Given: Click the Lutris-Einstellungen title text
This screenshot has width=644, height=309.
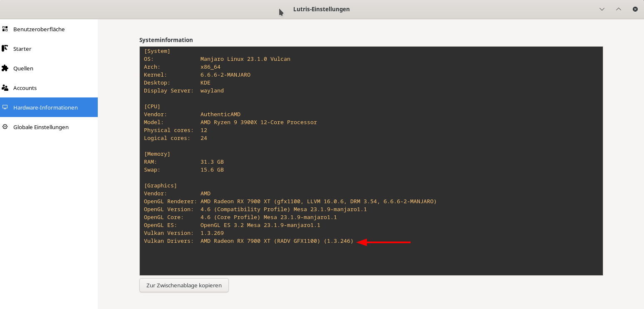Looking at the screenshot, I should (x=321, y=9).
